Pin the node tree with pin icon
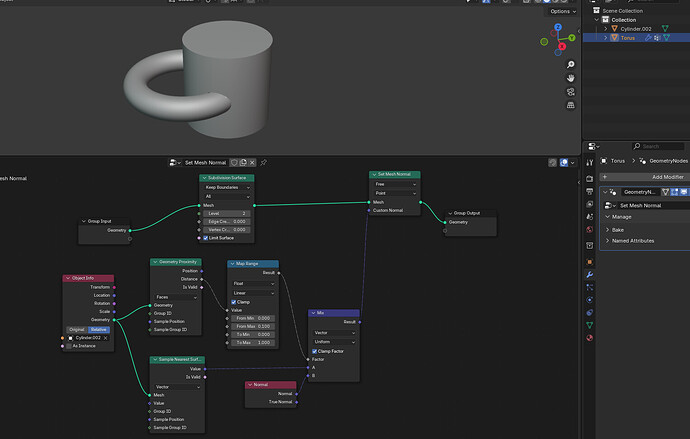The width and height of the screenshot is (690, 439). click(x=264, y=163)
